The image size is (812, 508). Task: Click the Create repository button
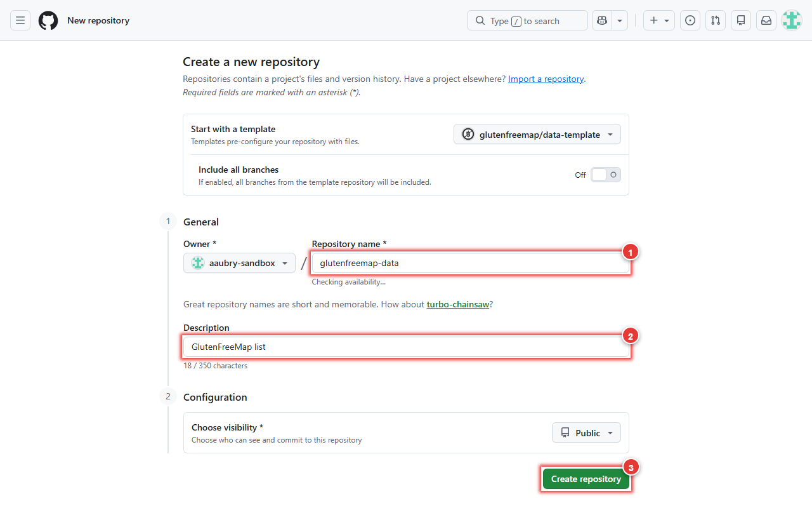[586, 479]
